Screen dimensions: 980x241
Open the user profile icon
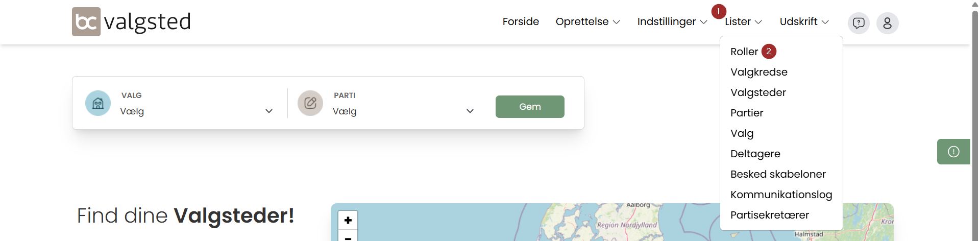[x=887, y=23]
